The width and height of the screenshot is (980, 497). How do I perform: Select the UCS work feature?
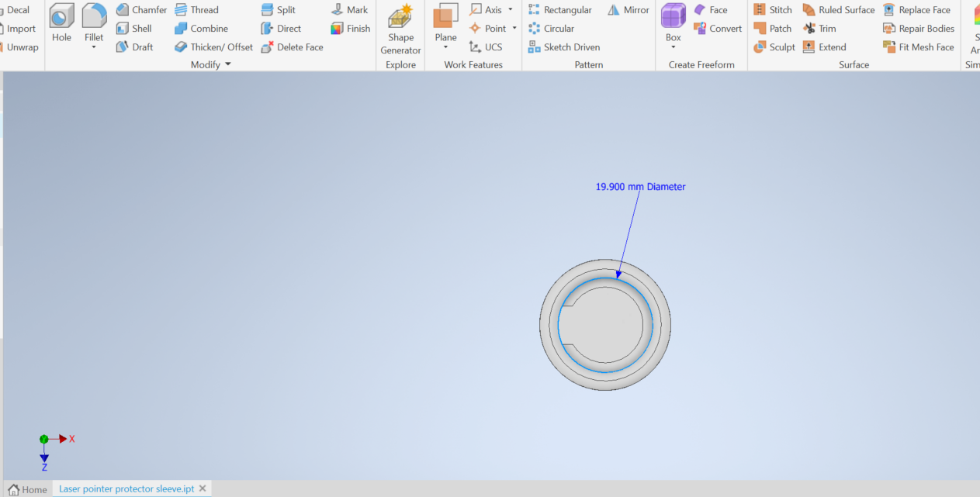coord(486,47)
